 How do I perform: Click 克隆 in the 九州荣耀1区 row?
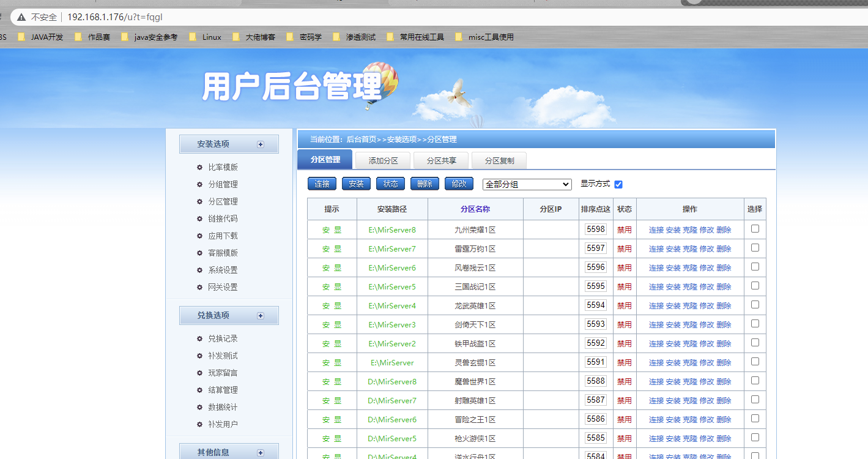click(690, 230)
